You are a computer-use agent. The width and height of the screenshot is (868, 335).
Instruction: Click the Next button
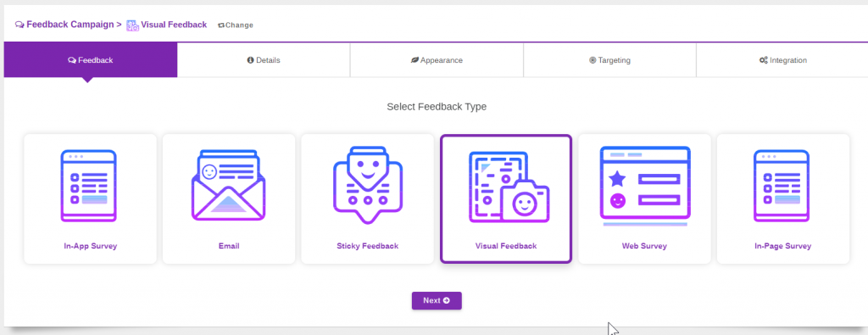tap(437, 301)
